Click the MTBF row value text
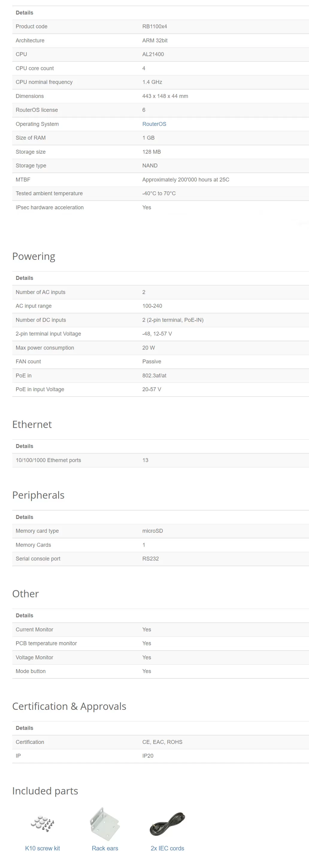Image resolution: width=309 pixels, height=868 pixels. click(x=186, y=180)
